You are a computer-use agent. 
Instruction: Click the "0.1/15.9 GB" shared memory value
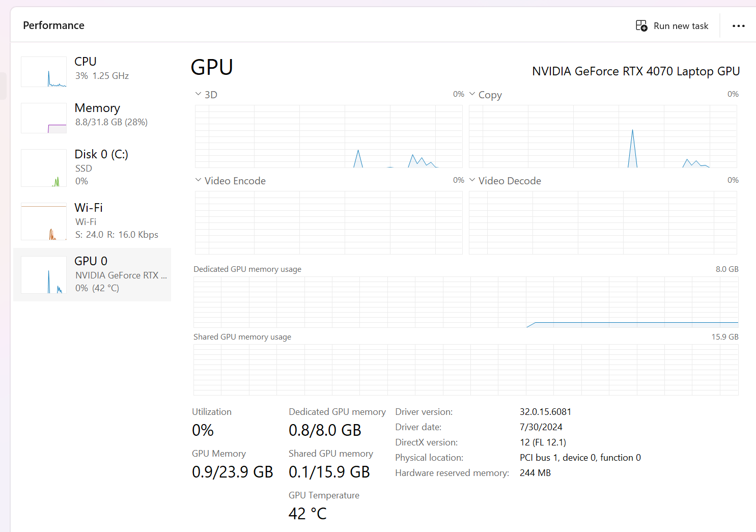point(329,472)
